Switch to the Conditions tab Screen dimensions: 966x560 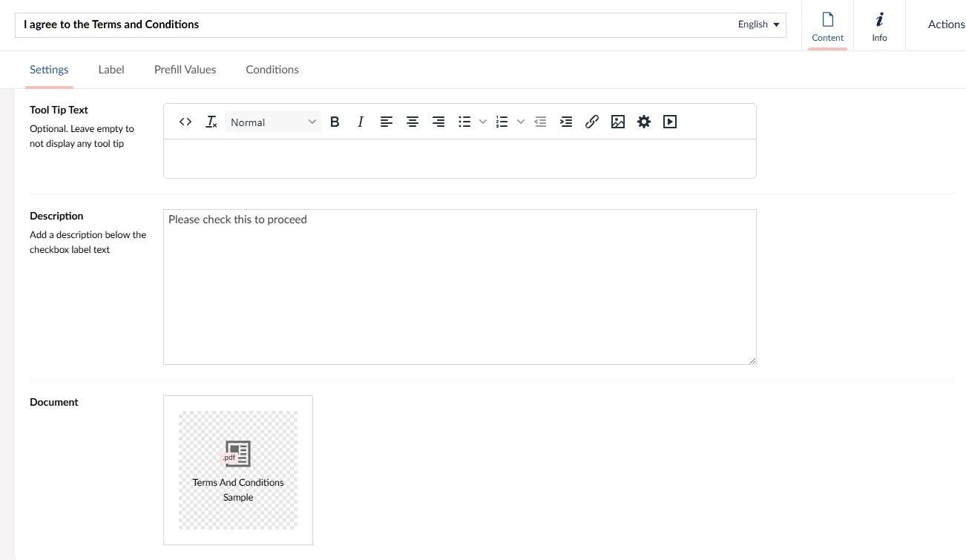coord(272,70)
